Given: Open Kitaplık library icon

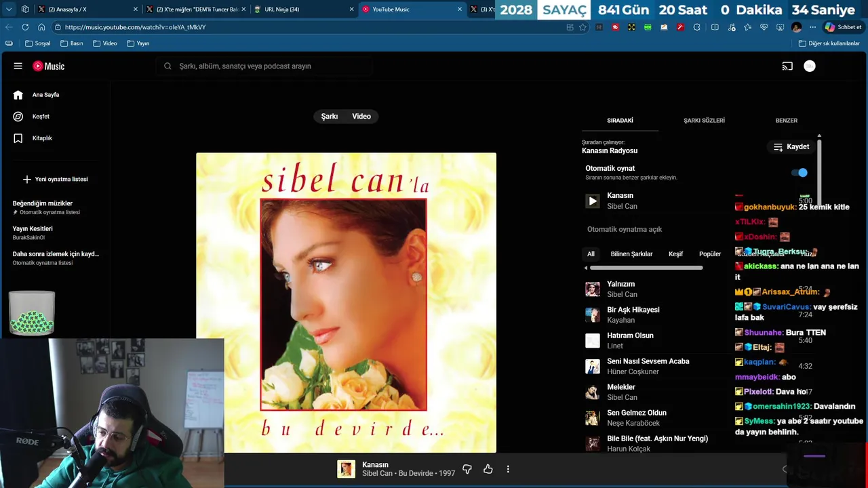Looking at the screenshot, I should click(x=18, y=138).
